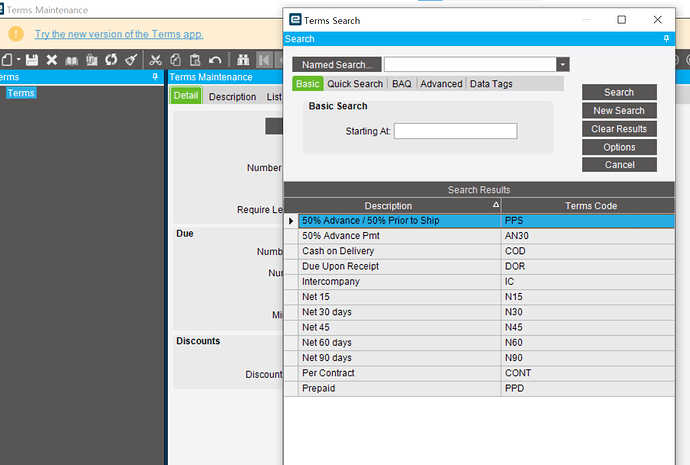
Task: Open the BAQ tab
Action: 402,84
